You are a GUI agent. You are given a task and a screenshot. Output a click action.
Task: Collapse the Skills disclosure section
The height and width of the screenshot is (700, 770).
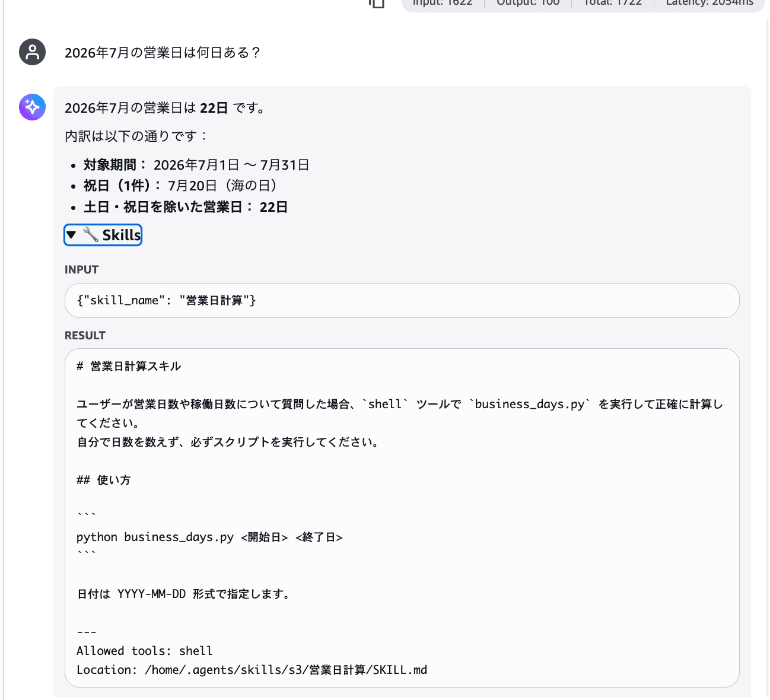pyautogui.click(x=103, y=235)
